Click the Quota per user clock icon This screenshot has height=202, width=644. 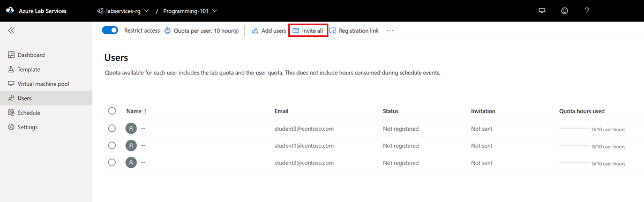[x=168, y=31]
